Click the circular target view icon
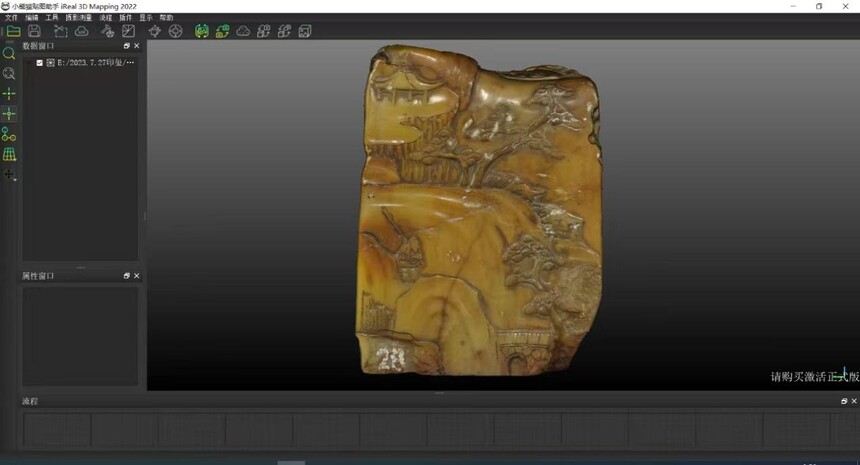The image size is (860, 465). click(x=176, y=31)
